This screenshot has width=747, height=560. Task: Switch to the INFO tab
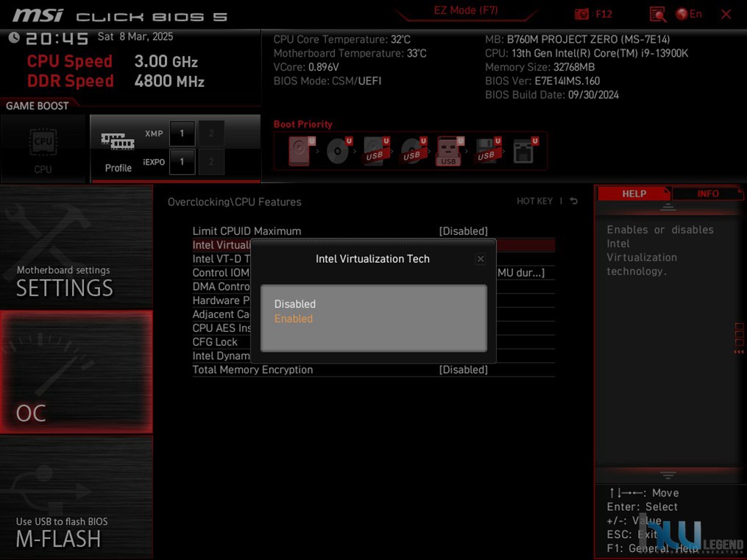click(707, 194)
